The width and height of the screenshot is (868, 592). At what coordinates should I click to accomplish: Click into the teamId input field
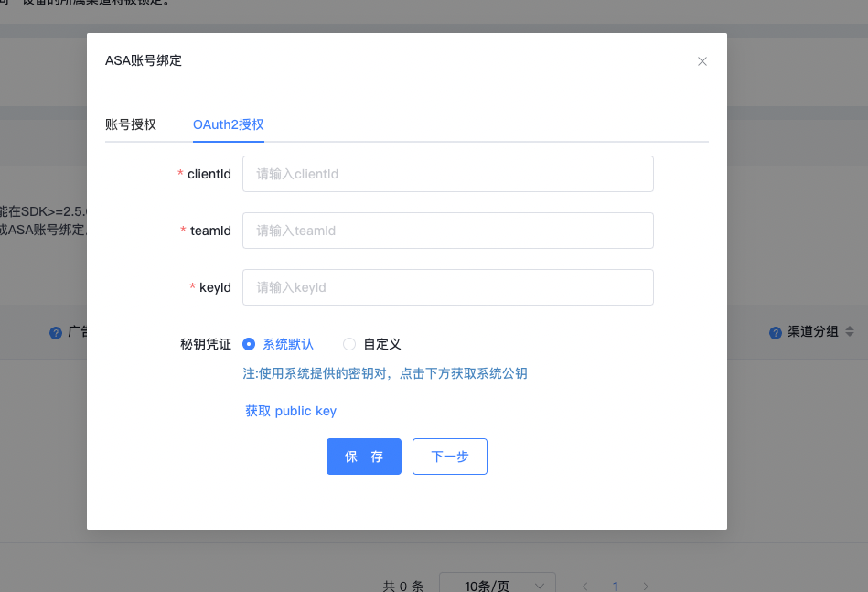click(x=448, y=231)
